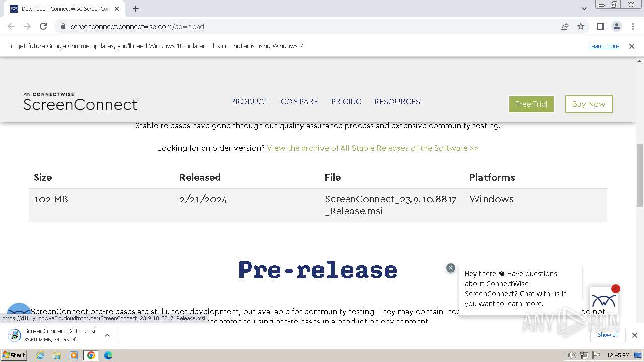Select the 2/21/2024 released date
644x362 pixels.
tap(203, 199)
